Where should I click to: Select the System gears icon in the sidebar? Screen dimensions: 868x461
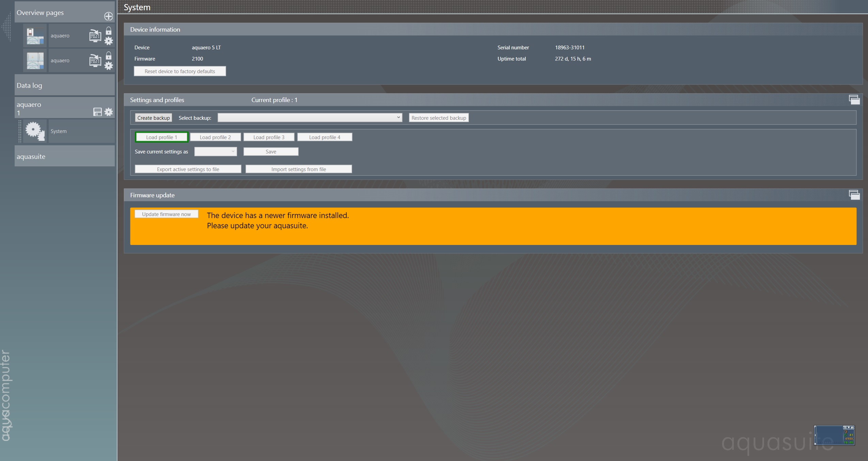pyautogui.click(x=35, y=131)
